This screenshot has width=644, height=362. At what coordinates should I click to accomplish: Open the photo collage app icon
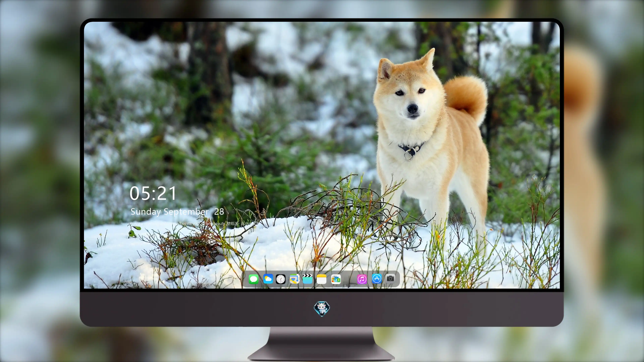336,279
